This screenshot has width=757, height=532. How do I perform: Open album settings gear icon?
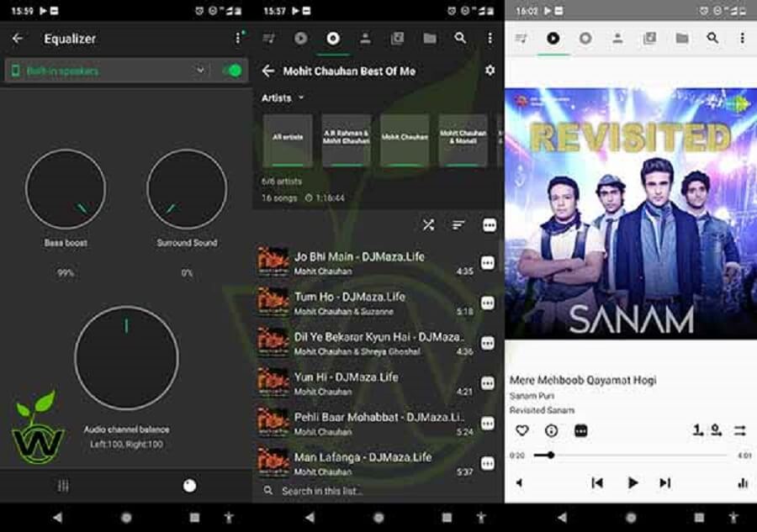[x=490, y=71]
